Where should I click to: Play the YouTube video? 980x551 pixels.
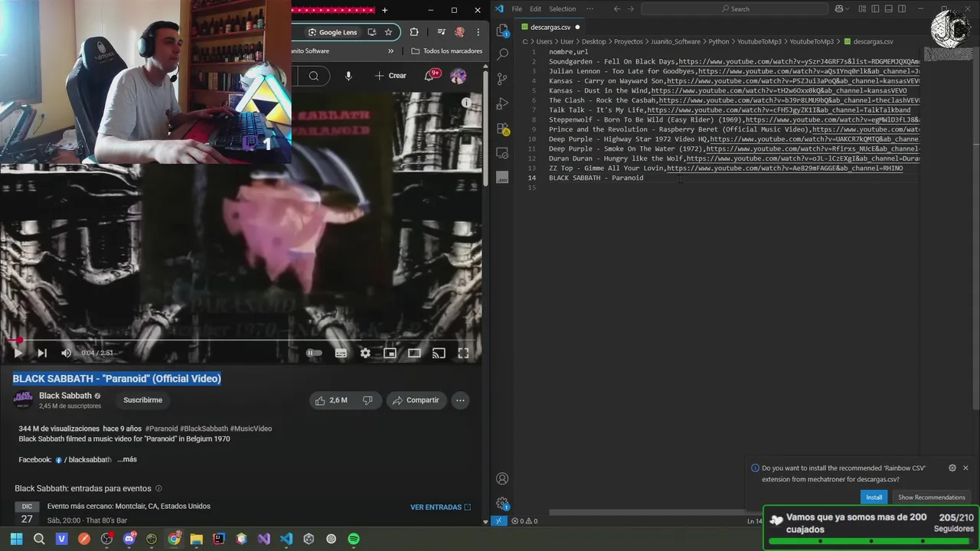coord(18,353)
